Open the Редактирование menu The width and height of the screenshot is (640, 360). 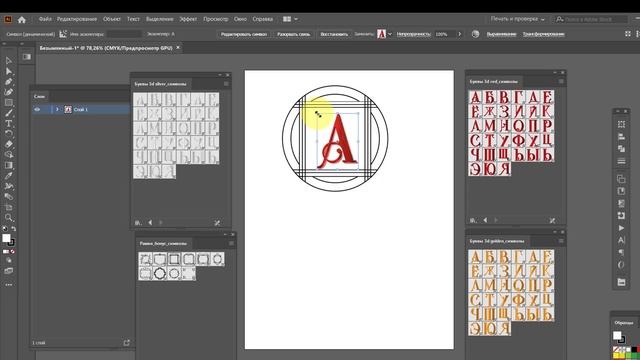click(x=77, y=19)
